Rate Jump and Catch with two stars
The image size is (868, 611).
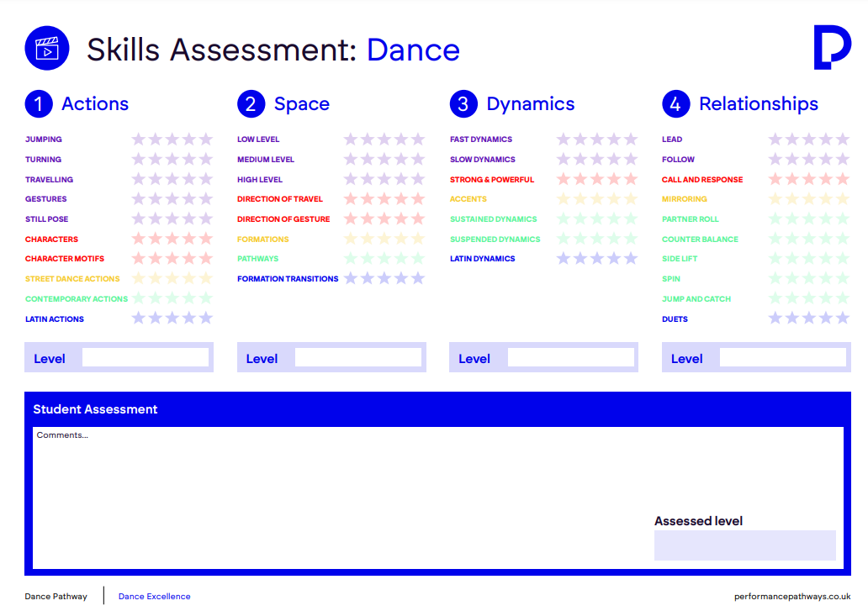click(792, 298)
